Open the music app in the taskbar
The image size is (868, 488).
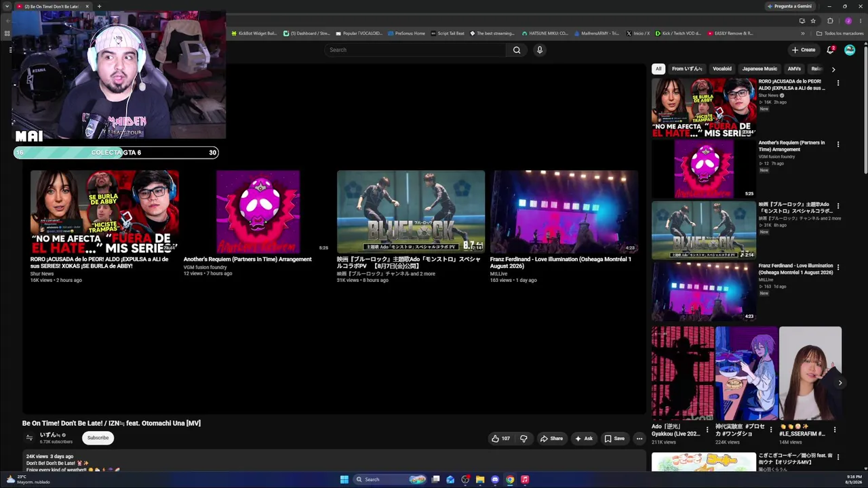click(525, 479)
